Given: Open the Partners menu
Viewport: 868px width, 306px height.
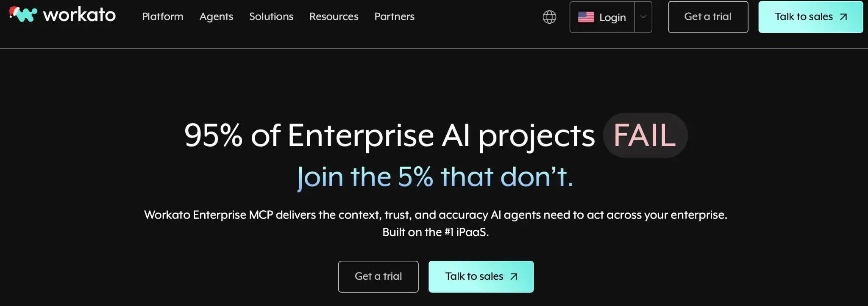Looking at the screenshot, I should 394,17.
